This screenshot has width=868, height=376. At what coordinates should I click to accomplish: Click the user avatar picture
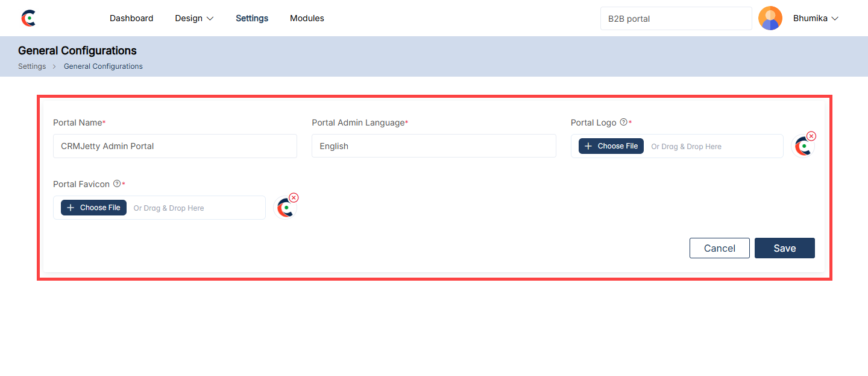(770, 18)
